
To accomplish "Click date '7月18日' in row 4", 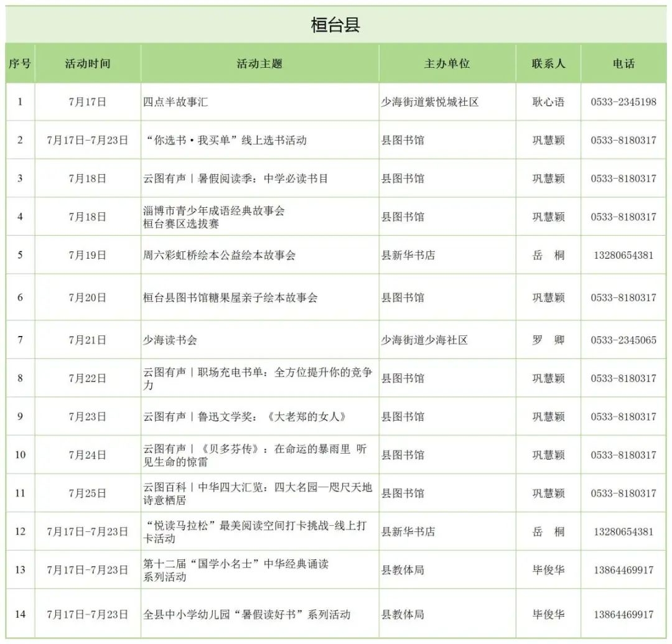I will (88, 217).
